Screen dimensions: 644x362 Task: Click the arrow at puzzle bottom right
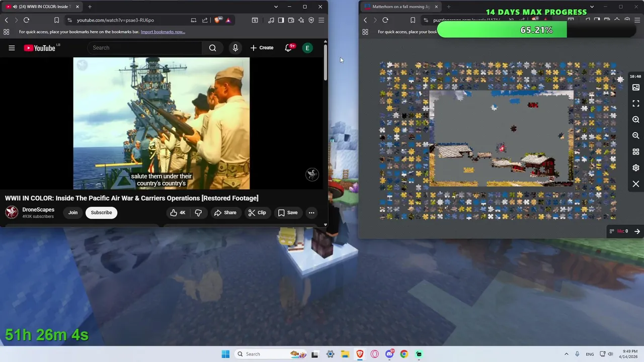click(x=637, y=231)
